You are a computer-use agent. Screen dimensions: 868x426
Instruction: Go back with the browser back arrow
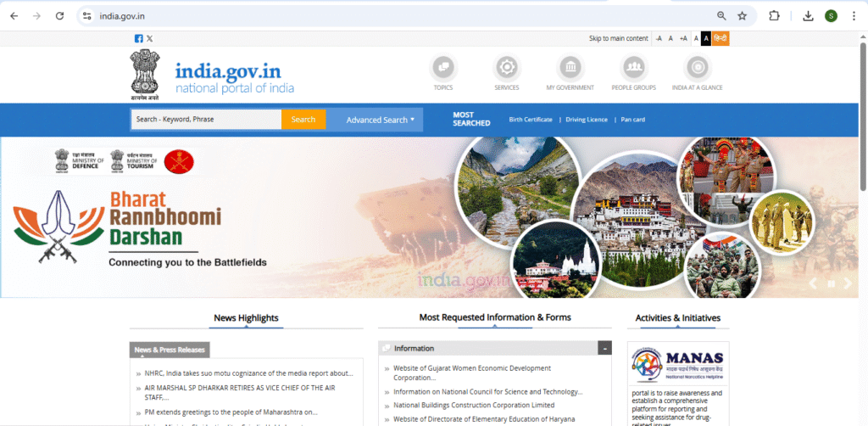(14, 16)
